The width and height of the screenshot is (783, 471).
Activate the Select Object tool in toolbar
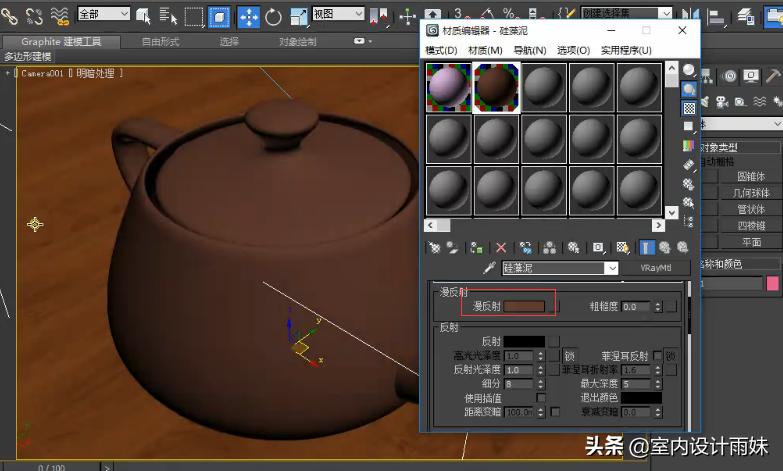(x=143, y=17)
